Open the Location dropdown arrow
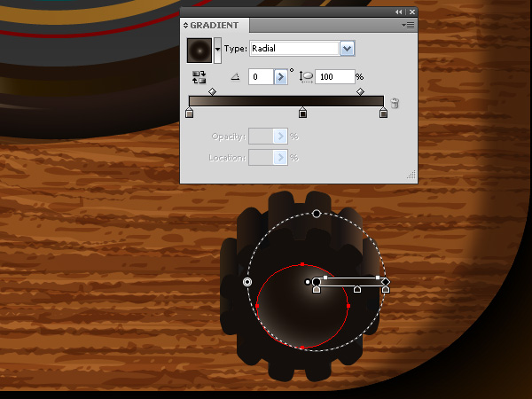The image size is (532, 399). tap(280, 158)
